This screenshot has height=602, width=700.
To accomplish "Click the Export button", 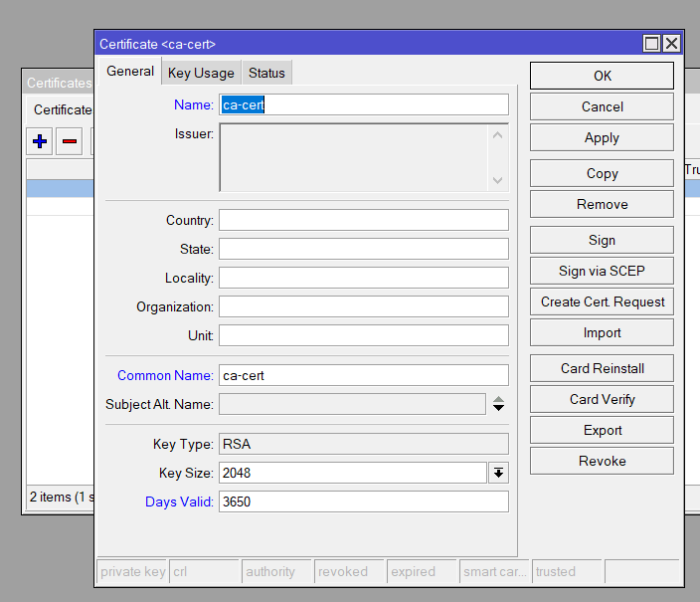I will pos(602,430).
